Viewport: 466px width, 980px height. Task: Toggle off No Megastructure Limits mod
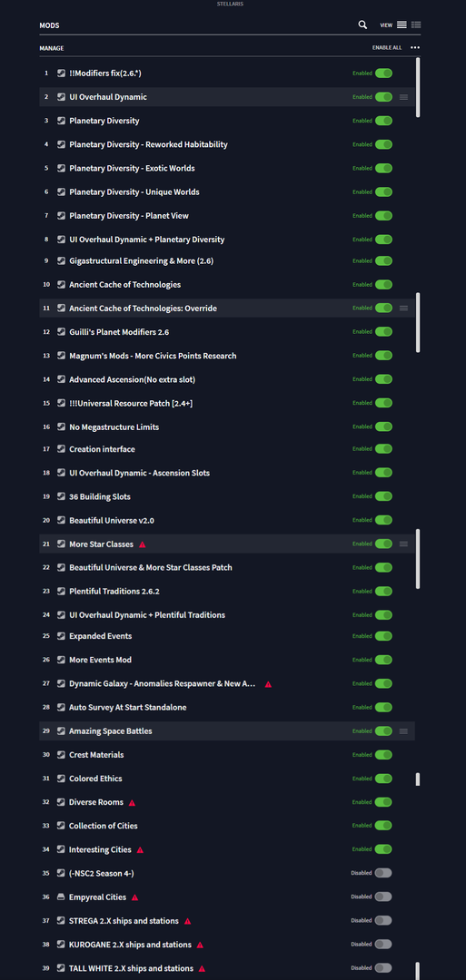point(383,426)
